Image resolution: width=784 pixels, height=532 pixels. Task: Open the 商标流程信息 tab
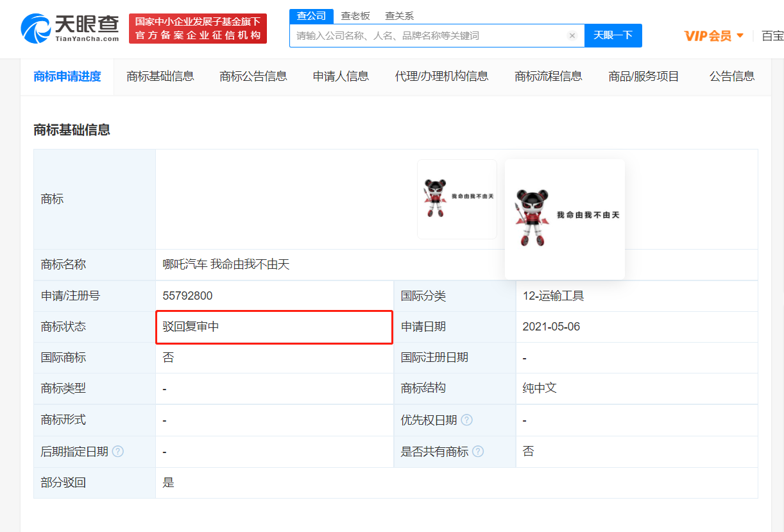pyautogui.click(x=549, y=76)
